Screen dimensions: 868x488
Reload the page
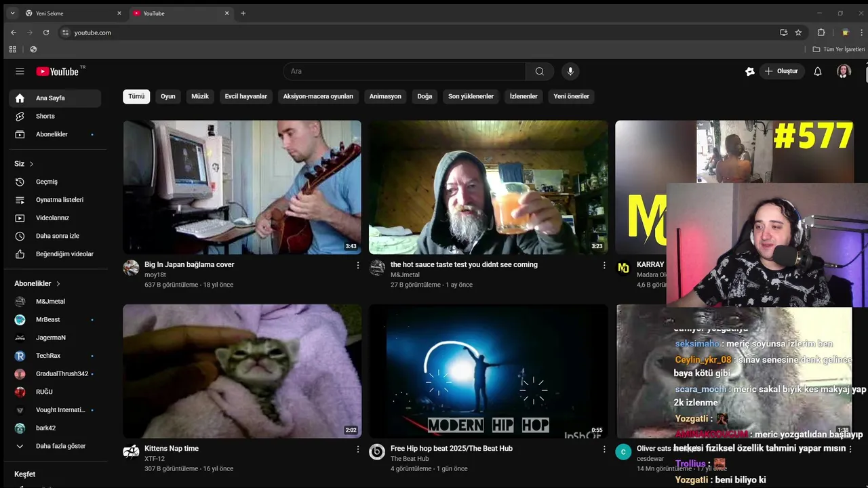click(46, 33)
